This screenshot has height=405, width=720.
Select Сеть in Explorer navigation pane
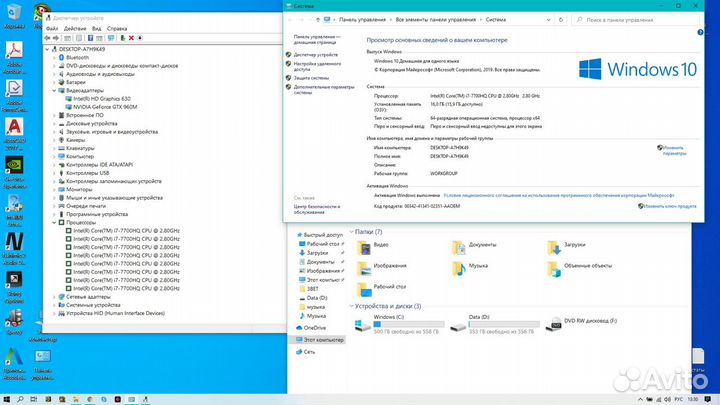309,352
